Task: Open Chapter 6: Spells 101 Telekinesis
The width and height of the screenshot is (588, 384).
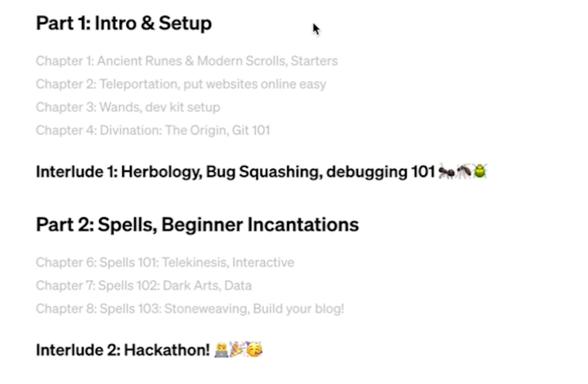Action: 165,262
